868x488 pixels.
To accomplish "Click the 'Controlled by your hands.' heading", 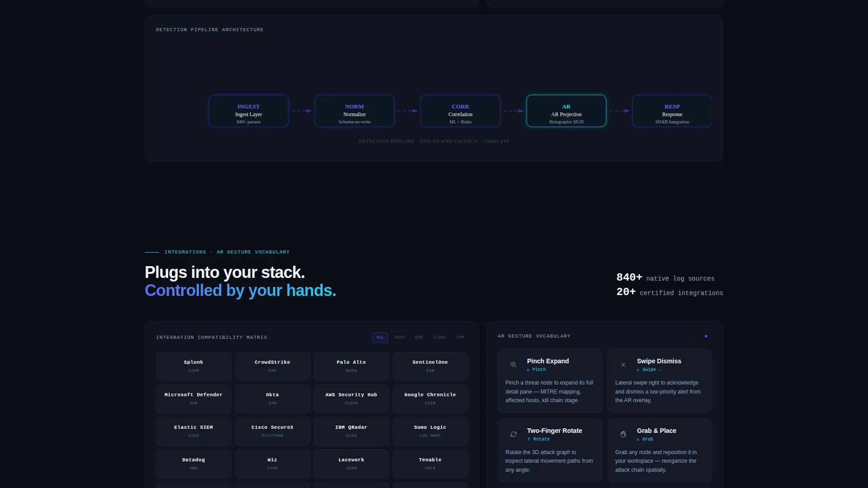I will [241, 291].
